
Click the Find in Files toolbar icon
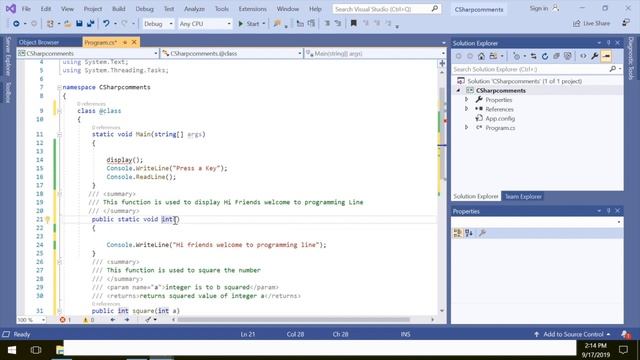(278, 24)
